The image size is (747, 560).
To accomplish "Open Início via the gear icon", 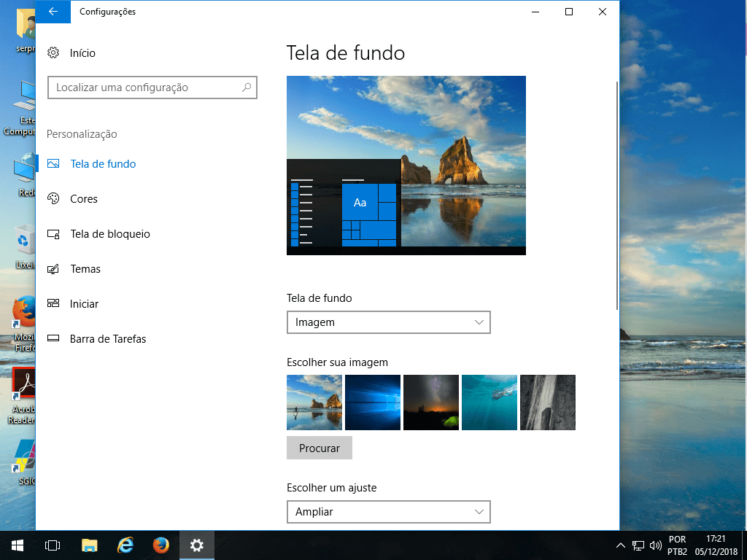I will [53, 53].
